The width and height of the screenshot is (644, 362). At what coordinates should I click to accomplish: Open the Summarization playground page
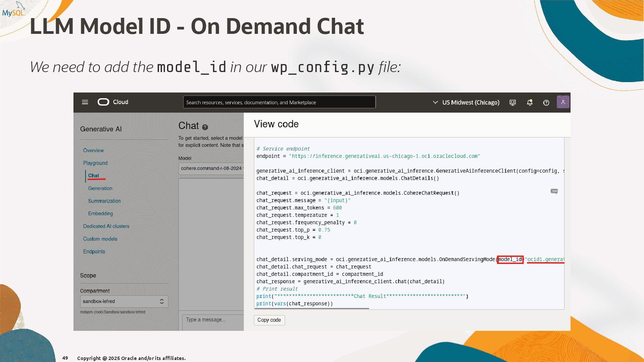pos(104,201)
